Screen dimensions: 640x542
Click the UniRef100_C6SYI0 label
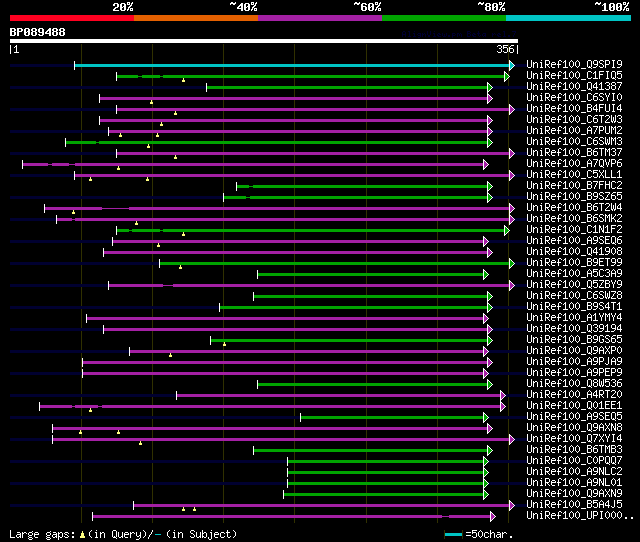click(574, 98)
